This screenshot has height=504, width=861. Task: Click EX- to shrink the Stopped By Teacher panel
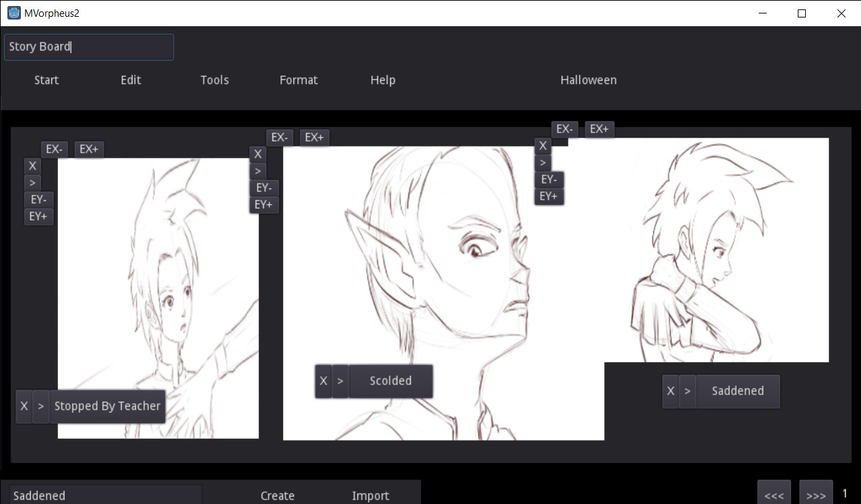pyautogui.click(x=54, y=149)
